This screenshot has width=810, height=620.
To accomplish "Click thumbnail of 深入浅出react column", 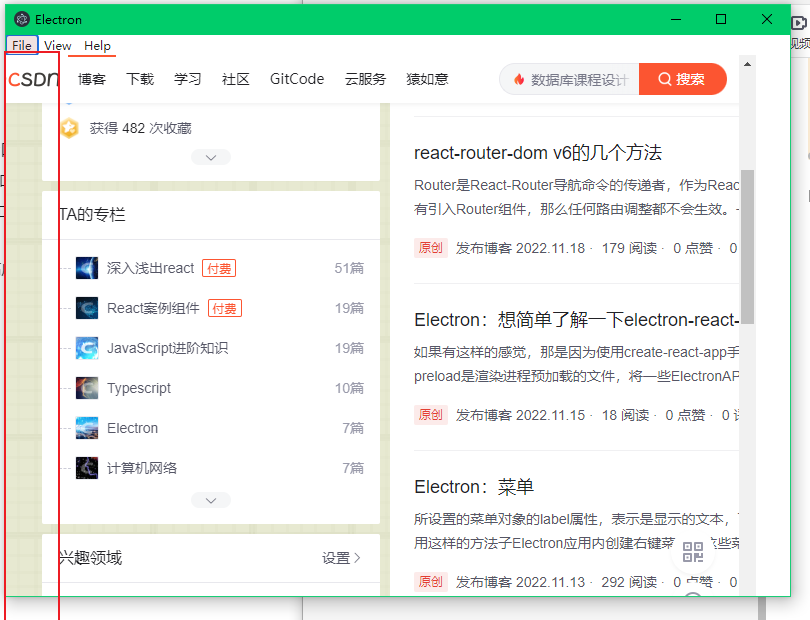I will tap(87, 268).
